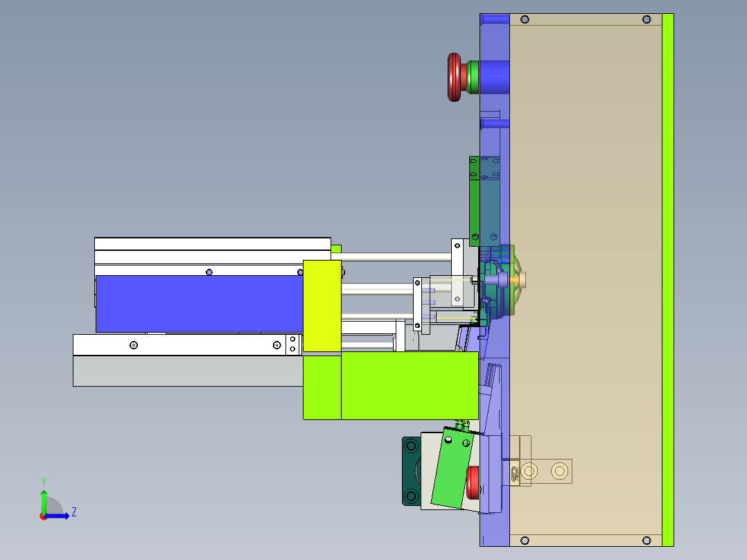The height and width of the screenshot is (560, 747).
Task: Click the top-left screw on the tan panel
Action: (x=525, y=19)
